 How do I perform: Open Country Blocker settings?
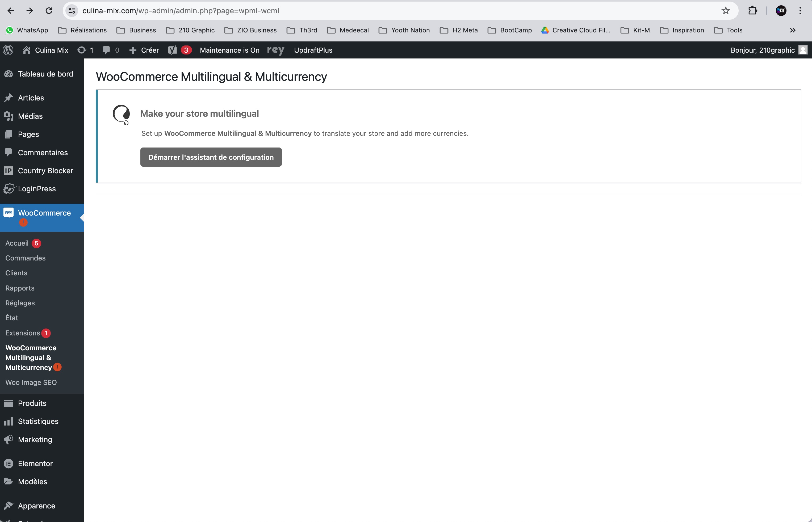[42, 170]
